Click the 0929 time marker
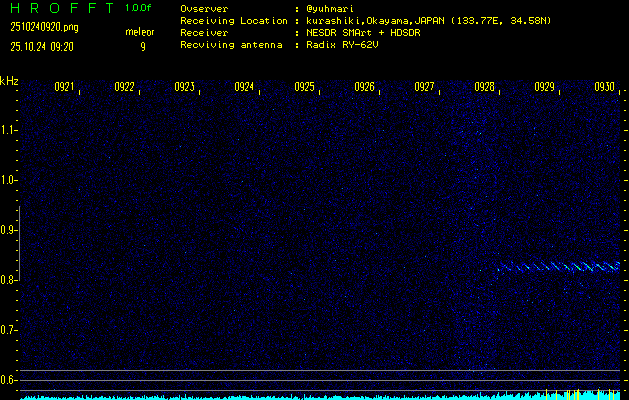 pyautogui.click(x=545, y=87)
